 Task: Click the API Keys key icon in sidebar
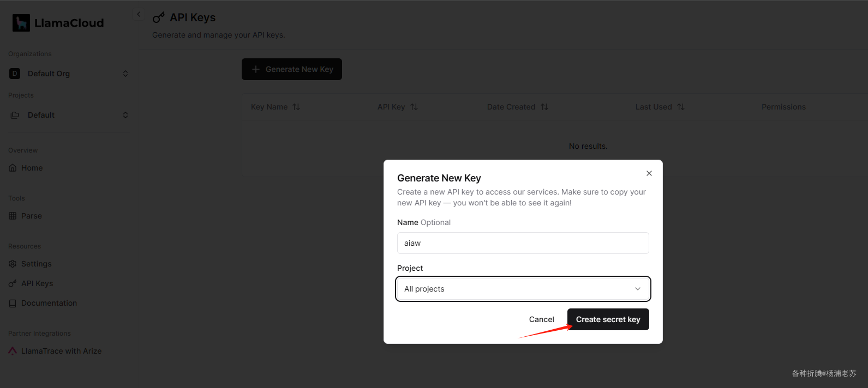coord(13,283)
